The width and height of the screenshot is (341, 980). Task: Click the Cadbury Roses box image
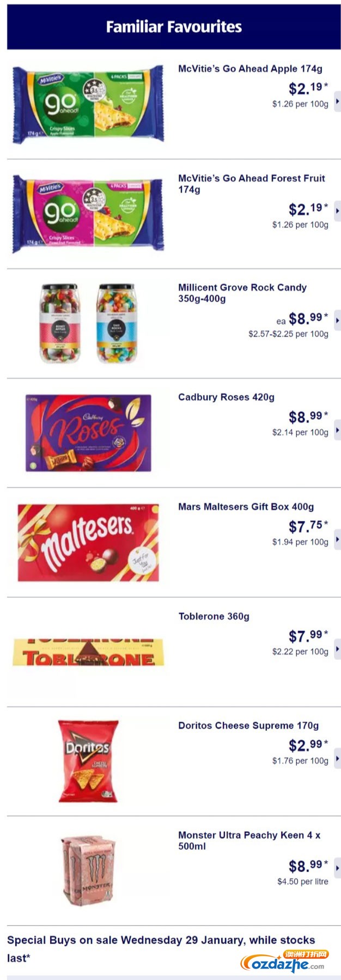tap(88, 433)
